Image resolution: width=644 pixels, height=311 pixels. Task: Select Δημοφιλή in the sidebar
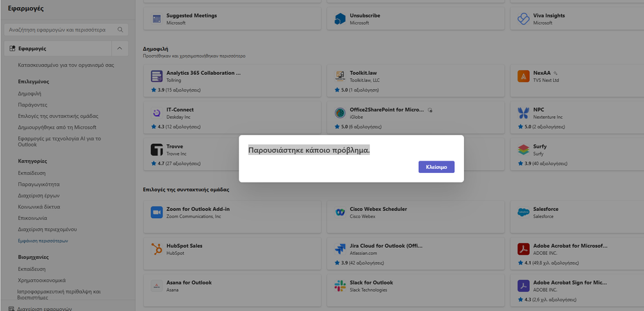click(x=30, y=94)
